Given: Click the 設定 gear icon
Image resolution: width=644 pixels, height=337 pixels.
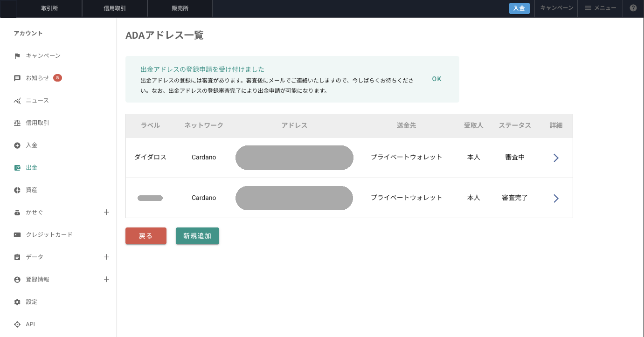Looking at the screenshot, I should coord(17,302).
